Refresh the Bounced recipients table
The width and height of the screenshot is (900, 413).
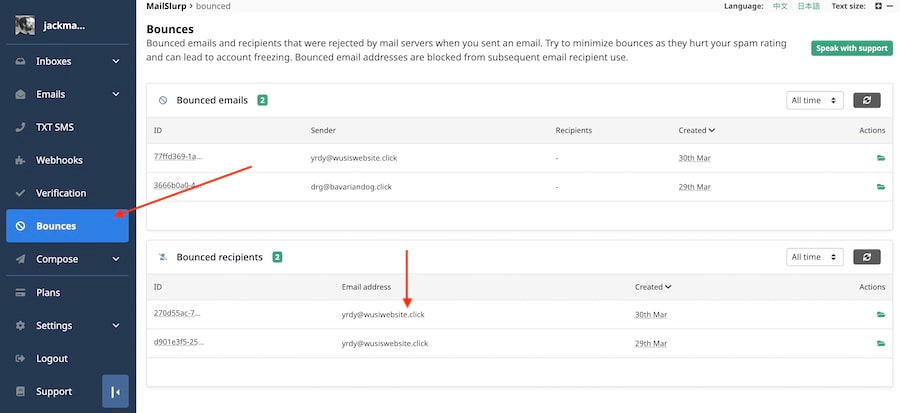click(x=866, y=257)
